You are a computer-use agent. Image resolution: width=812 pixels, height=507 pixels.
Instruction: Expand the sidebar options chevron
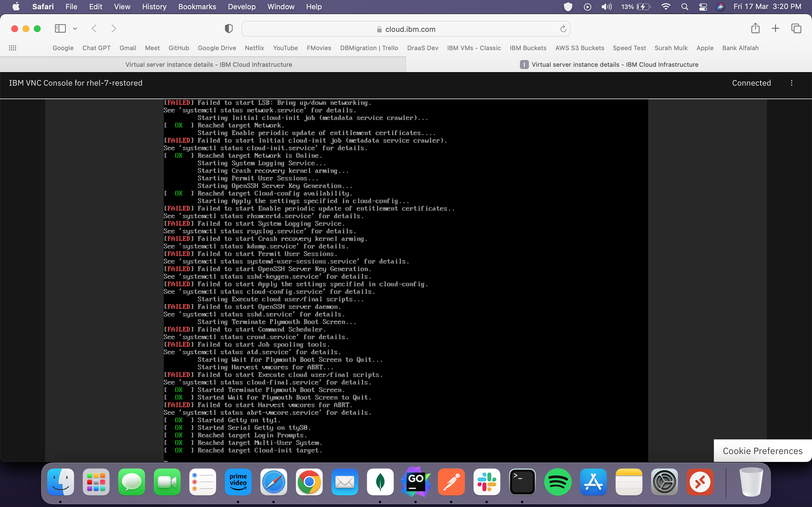[75, 29]
